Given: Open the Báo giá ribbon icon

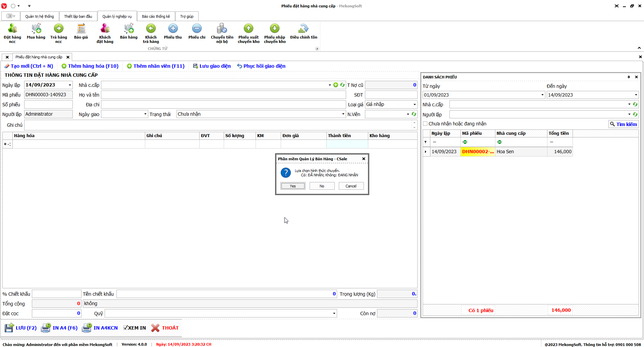Looking at the screenshot, I should (81, 32).
